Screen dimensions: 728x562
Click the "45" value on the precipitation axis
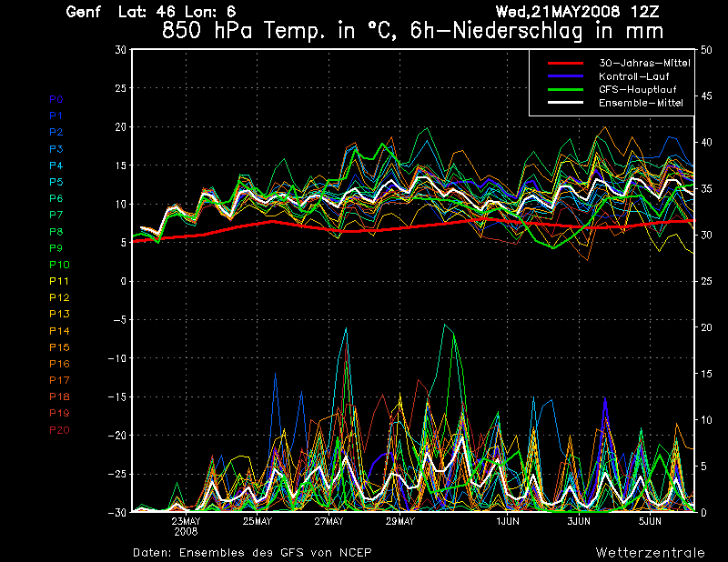click(706, 96)
